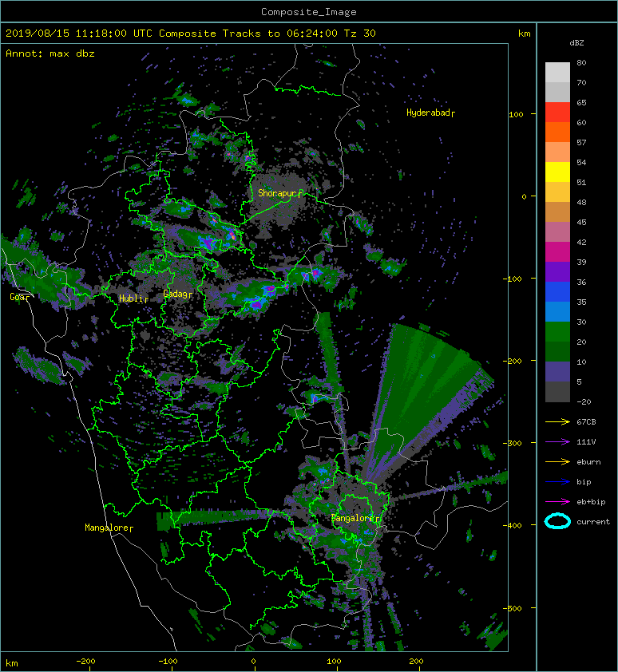Click the 67CB legend text
618x672 pixels.
click(x=586, y=421)
